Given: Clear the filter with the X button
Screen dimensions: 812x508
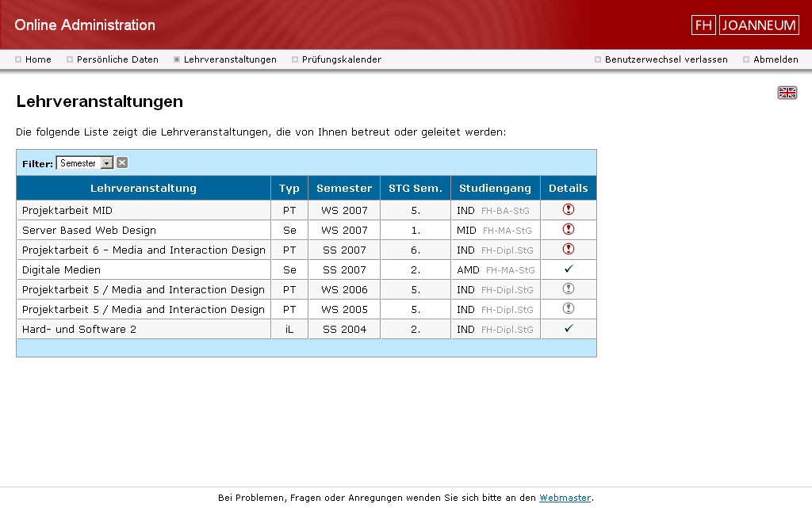Looking at the screenshot, I should [x=122, y=163].
